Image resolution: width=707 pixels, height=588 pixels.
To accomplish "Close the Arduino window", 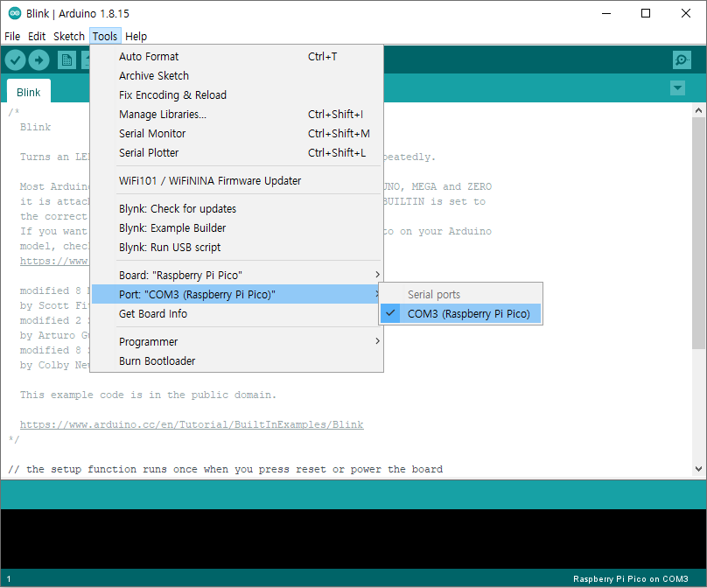I will pyautogui.click(x=686, y=13).
